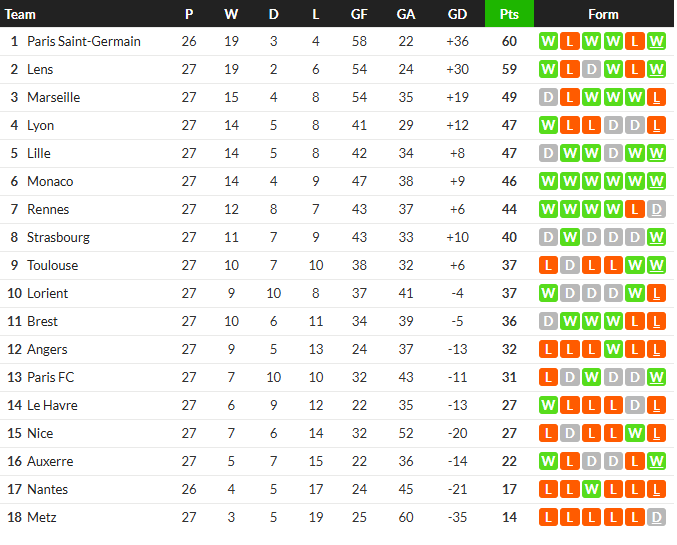Sort table by Pts column header
Image resolution: width=677 pixels, height=545 pixels.
coord(509,14)
